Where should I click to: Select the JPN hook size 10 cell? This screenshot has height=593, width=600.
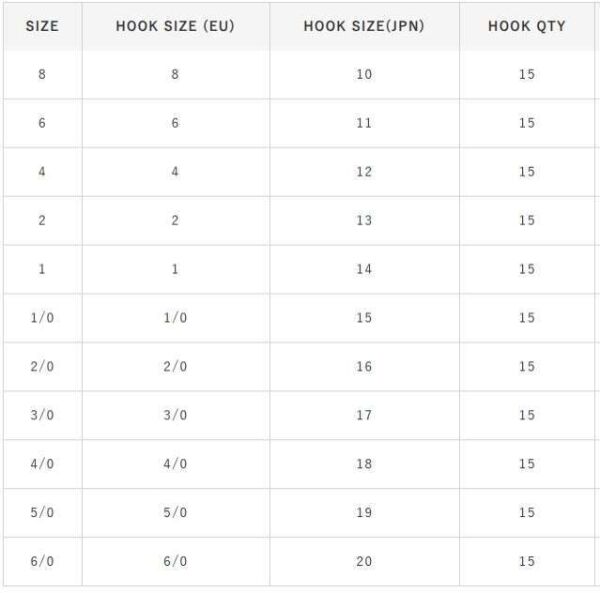coord(364,75)
